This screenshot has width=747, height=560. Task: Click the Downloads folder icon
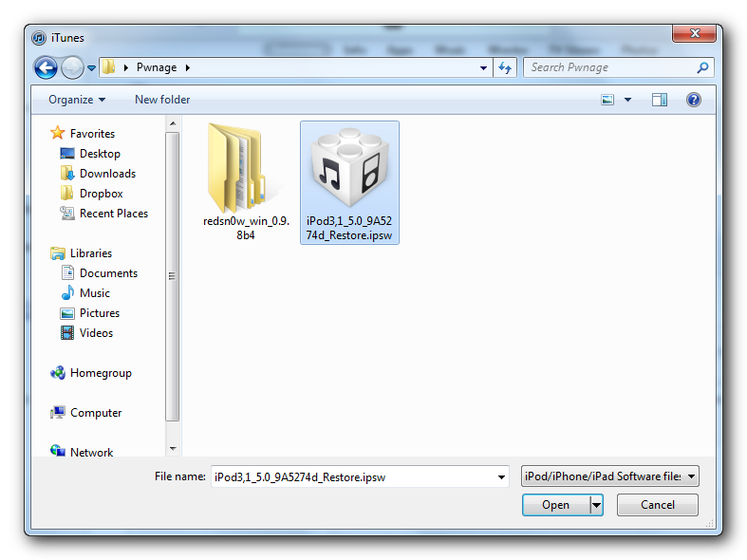67,173
